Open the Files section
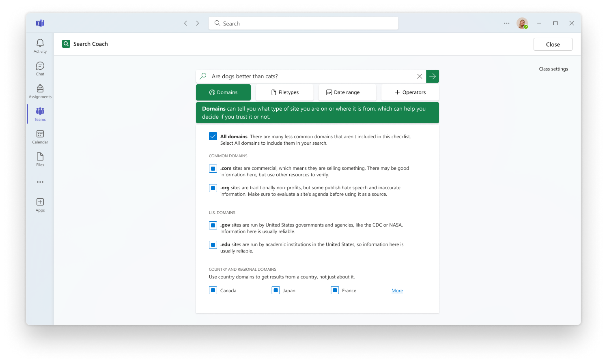607x364 pixels. point(40,159)
